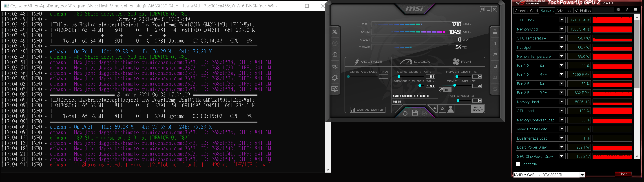Open Afterburner information icon
The image size is (644, 182).
[335, 55]
